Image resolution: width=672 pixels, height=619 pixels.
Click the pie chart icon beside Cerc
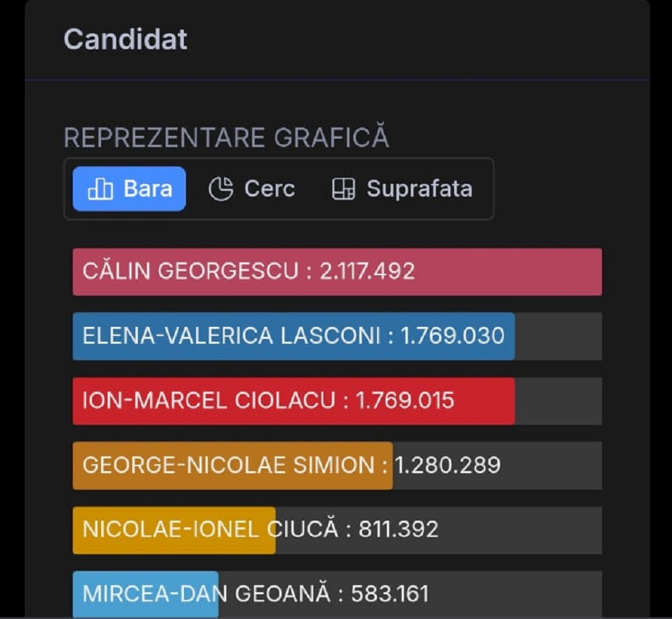221,189
